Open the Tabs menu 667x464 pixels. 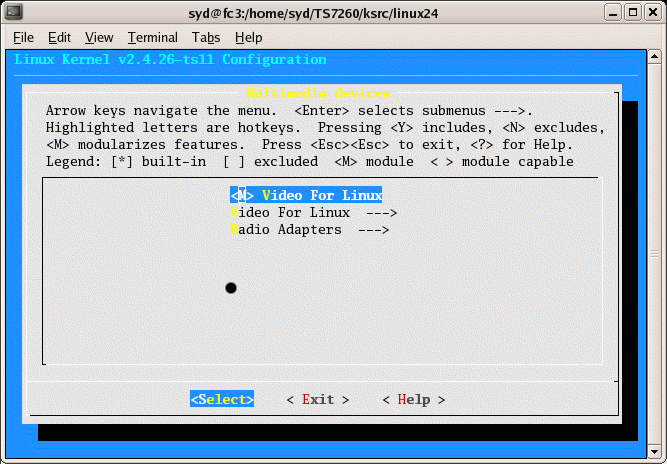[x=206, y=38]
